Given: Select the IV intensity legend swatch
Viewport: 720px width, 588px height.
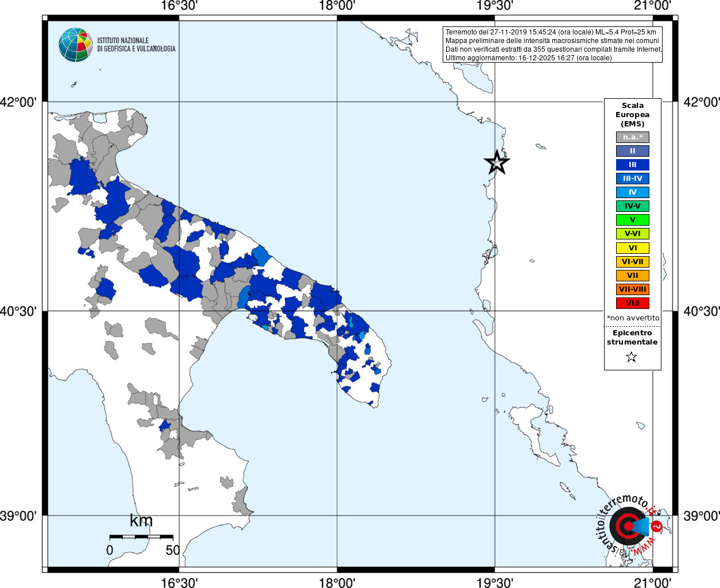Looking at the screenshot, I should click(633, 192).
